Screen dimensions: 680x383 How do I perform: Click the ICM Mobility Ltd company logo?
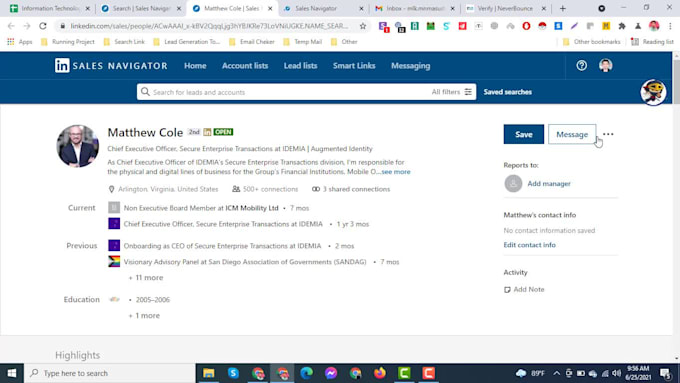tap(114, 208)
